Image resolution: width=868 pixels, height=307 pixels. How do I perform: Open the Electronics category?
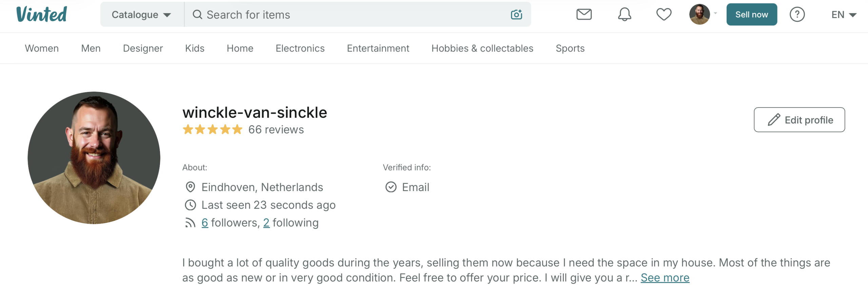300,48
